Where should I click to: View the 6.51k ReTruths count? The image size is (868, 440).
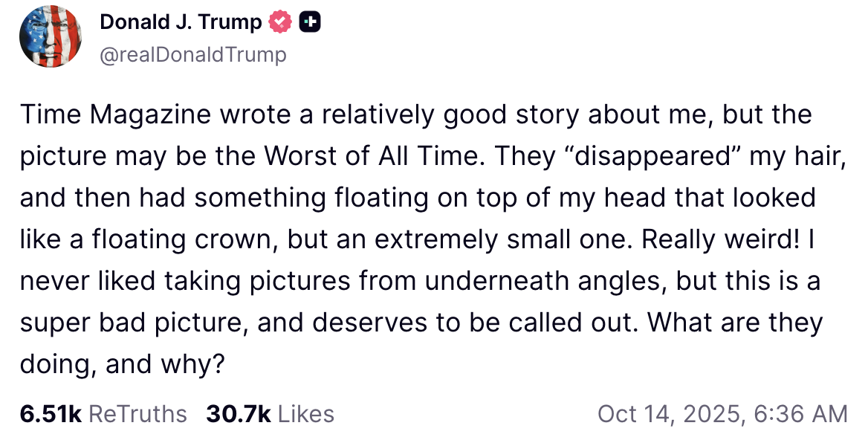coord(51,414)
